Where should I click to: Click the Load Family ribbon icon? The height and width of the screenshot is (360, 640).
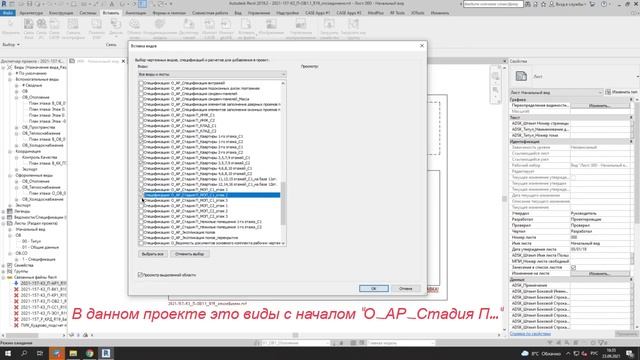[x=329, y=24]
